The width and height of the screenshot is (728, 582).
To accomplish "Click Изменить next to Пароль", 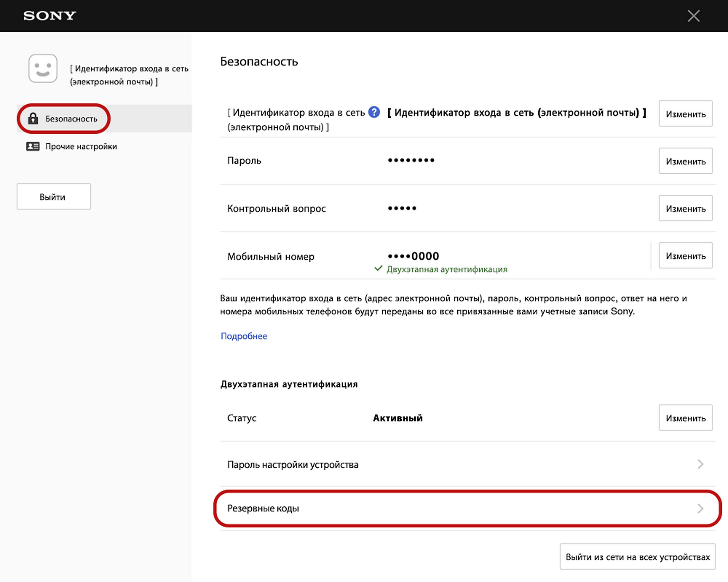I will point(686,161).
